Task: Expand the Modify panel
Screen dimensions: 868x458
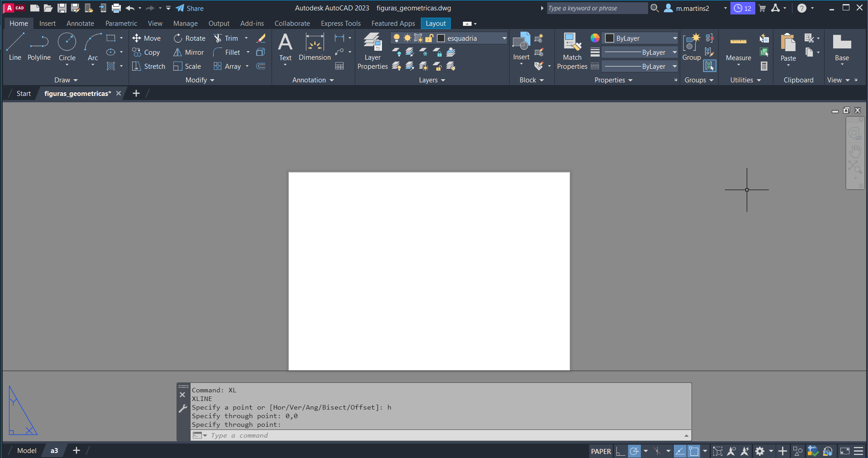Action: [200, 80]
